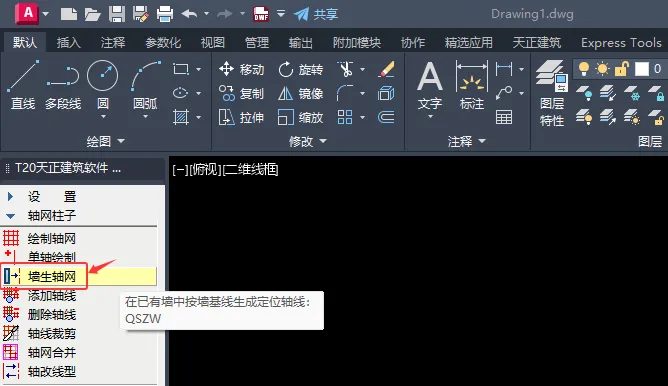Click the erase eraser icon
The height and width of the screenshot is (386, 668).
pos(386,69)
